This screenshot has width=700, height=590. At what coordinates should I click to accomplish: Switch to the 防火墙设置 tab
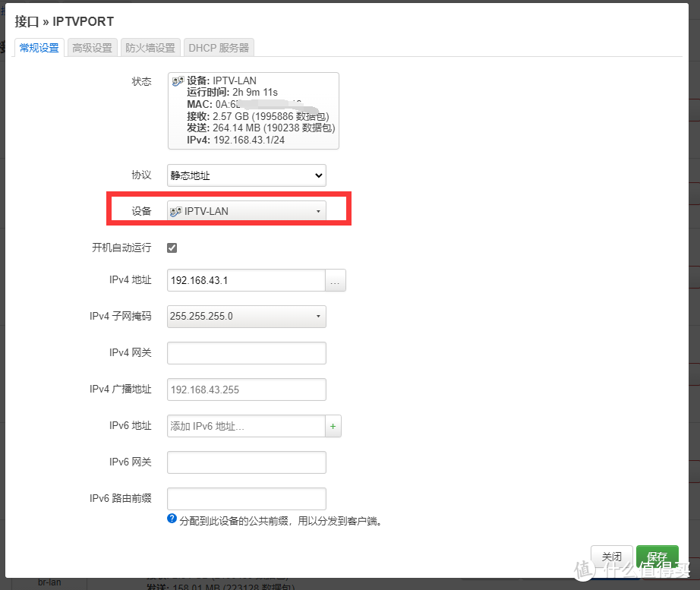[149, 47]
